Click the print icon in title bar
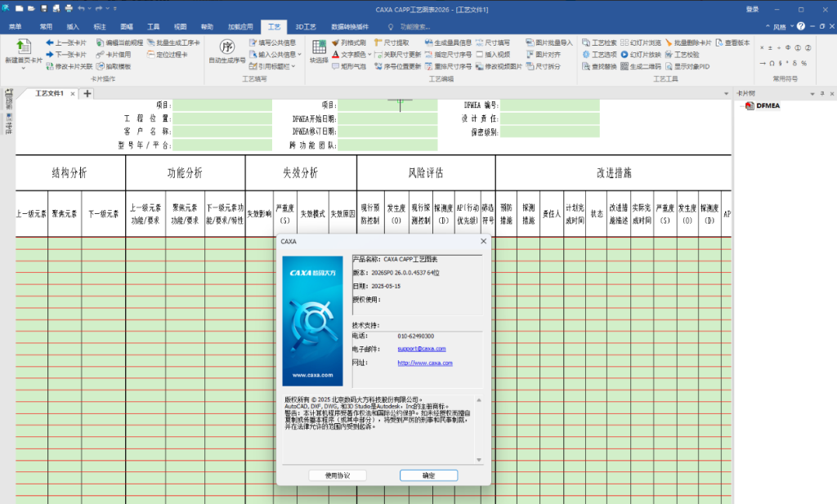The height and width of the screenshot is (504, 837). click(69, 9)
